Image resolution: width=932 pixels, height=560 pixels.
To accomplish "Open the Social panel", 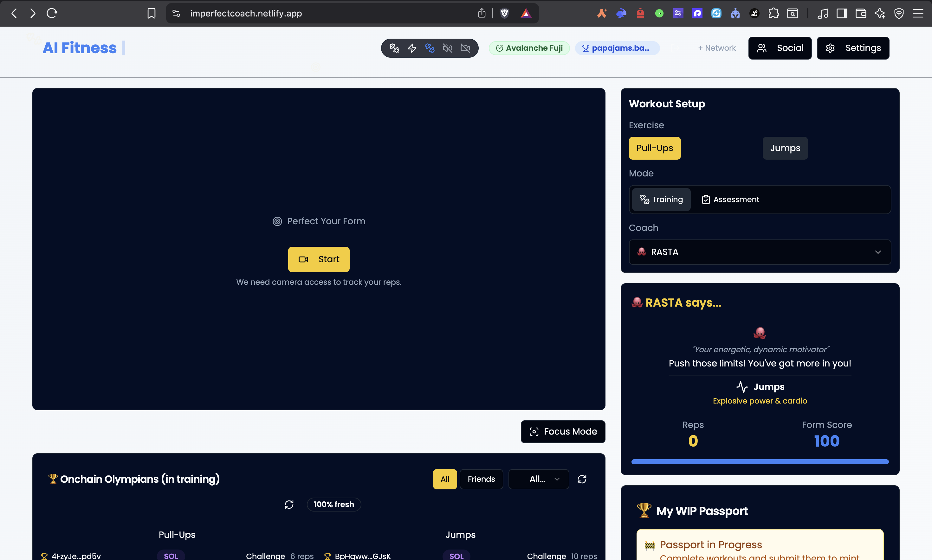I will (x=780, y=48).
